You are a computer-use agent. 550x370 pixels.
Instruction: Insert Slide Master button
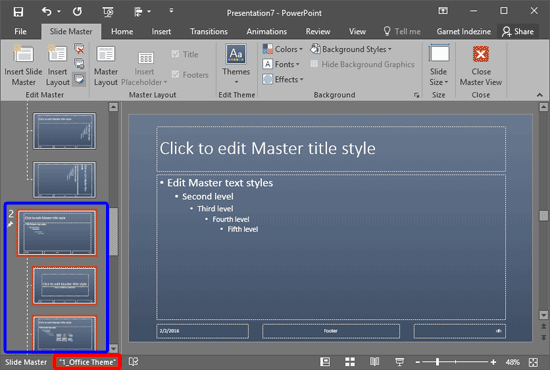coord(23,65)
